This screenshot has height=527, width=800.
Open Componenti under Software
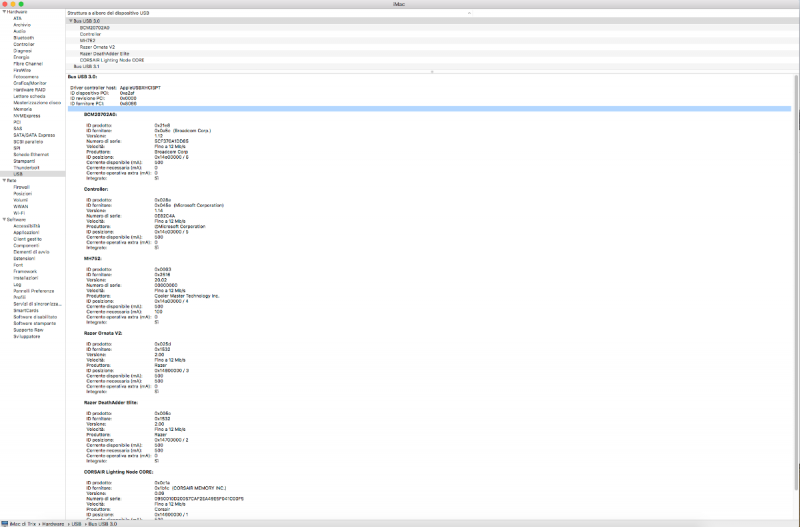tap(26, 245)
